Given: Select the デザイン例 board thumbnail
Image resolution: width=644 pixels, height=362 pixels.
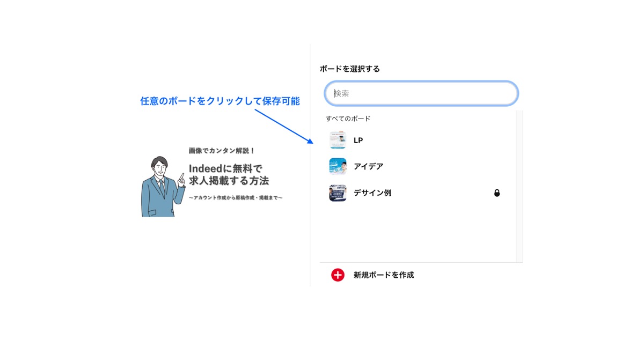Looking at the screenshot, I should click(x=338, y=193).
